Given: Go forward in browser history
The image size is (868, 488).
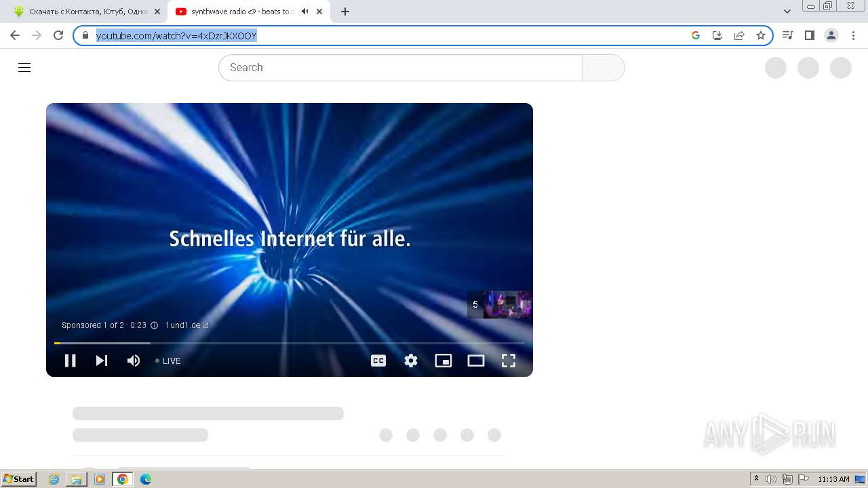Looking at the screenshot, I should 37,35.
